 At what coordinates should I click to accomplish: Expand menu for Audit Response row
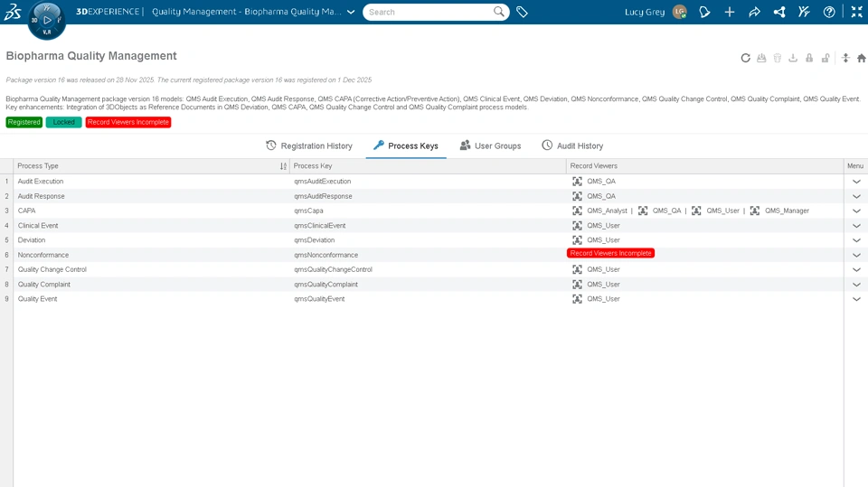click(x=856, y=196)
